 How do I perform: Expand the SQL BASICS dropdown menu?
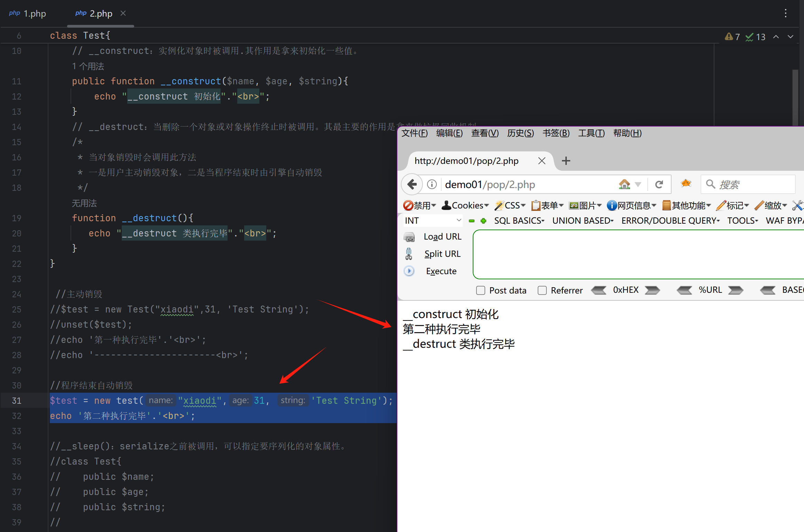tap(519, 221)
